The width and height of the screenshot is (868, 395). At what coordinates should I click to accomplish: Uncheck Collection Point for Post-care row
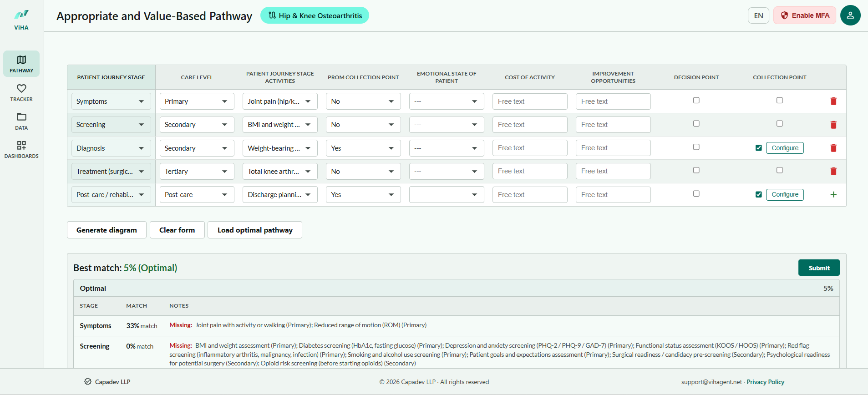(758, 194)
